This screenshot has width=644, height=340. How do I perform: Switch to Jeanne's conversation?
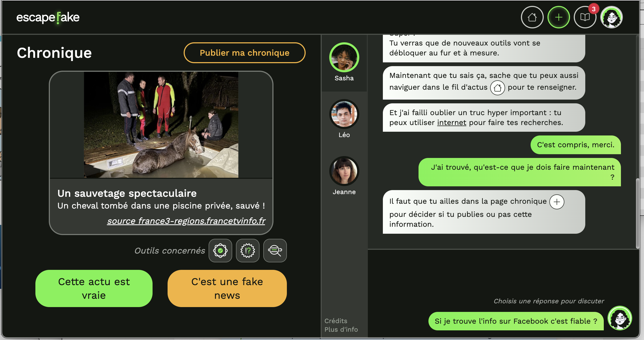pyautogui.click(x=344, y=176)
